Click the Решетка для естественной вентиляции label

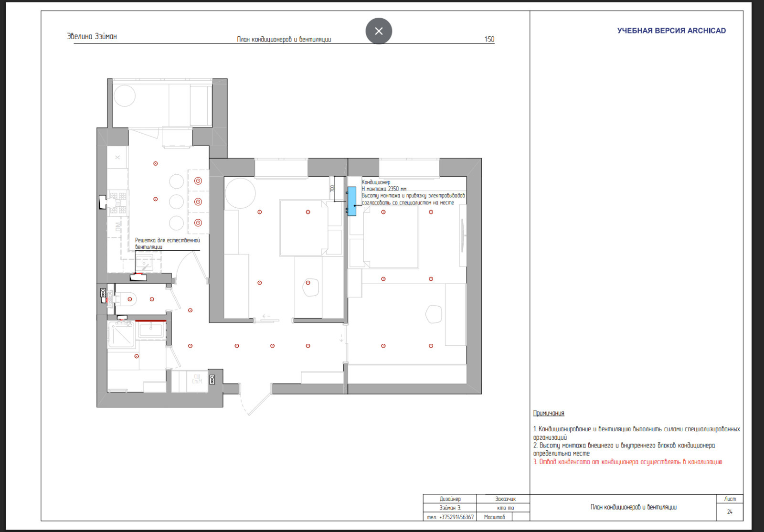[x=167, y=244]
